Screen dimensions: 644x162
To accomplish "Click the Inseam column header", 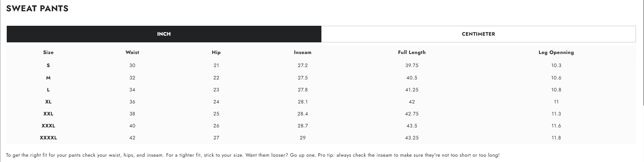I will 303,52.
